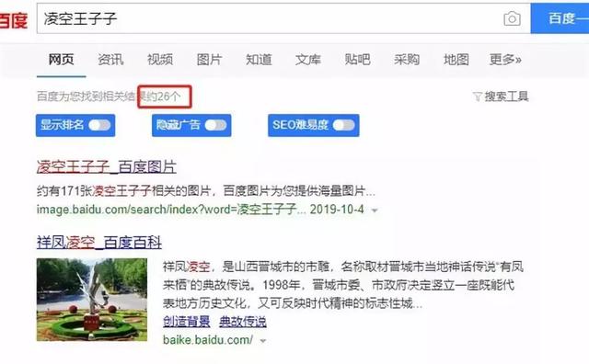Click the date 2019-10-4
This screenshot has width=589, height=364.
[337, 210]
